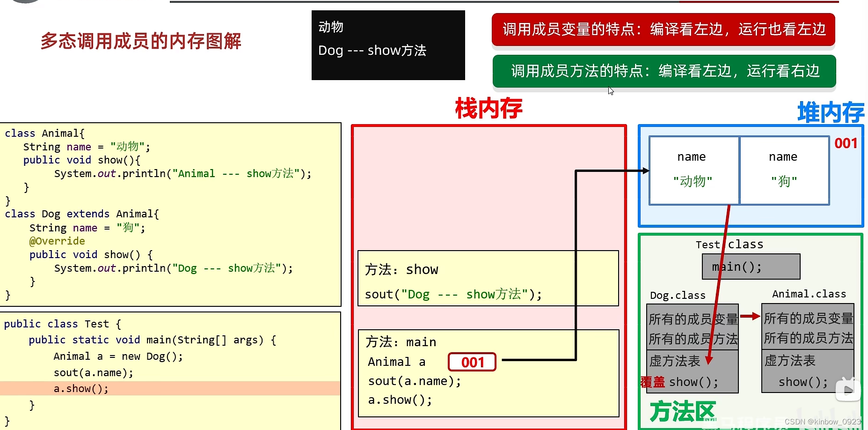868x430 pixels.
Task: Click show(); in Dog.class virtual method table
Action: click(693, 382)
